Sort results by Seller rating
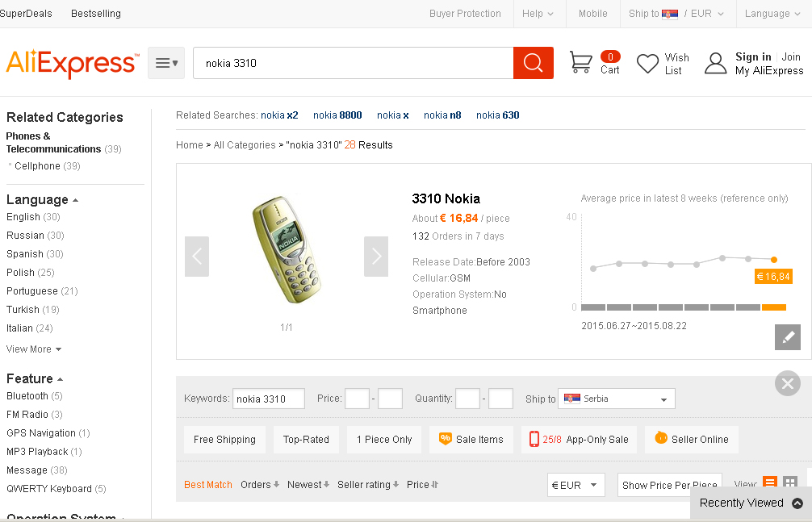The height and width of the screenshot is (522, 812). click(x=368, y=485)
